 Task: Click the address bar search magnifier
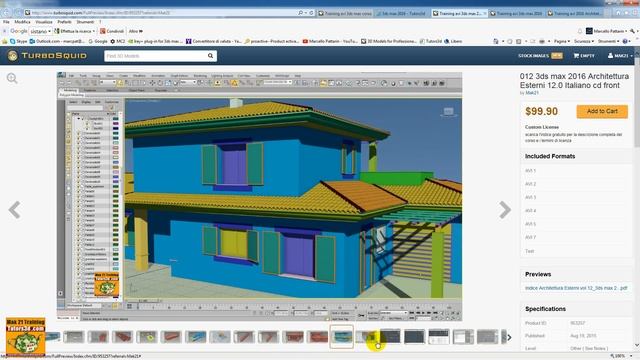[x=300, y=13]
